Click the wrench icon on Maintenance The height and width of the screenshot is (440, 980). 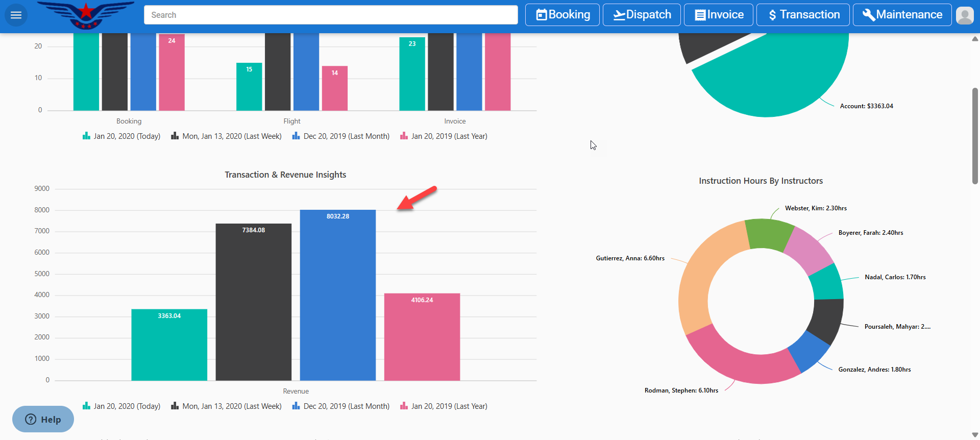tap(868, 15)
